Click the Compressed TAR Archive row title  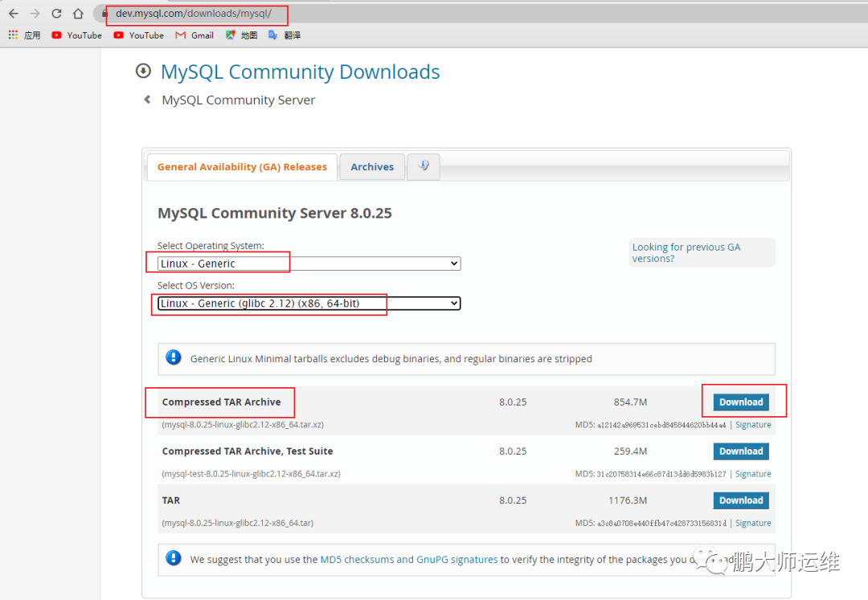(222, 402)
